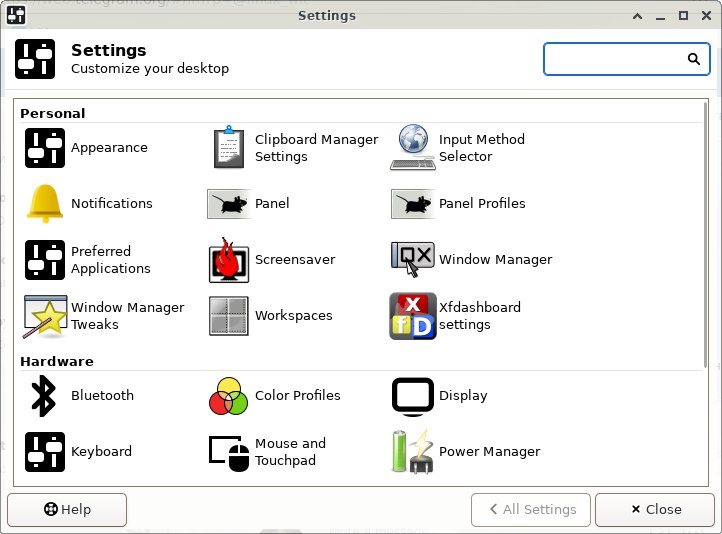Click the 'Window Manager Tweaks' label
Viewport: 722px width, 534px height.
[x=128, y=316]
